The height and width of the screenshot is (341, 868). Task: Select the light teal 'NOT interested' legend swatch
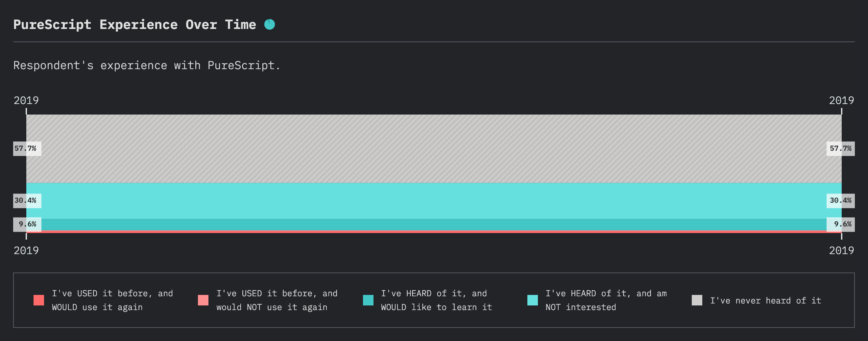coord(533,300)
